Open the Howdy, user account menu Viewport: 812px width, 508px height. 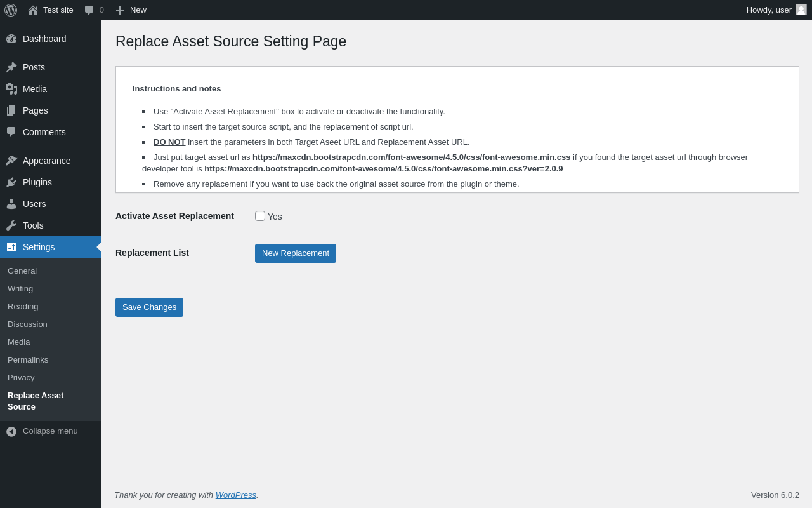click(x=769, y=10)
